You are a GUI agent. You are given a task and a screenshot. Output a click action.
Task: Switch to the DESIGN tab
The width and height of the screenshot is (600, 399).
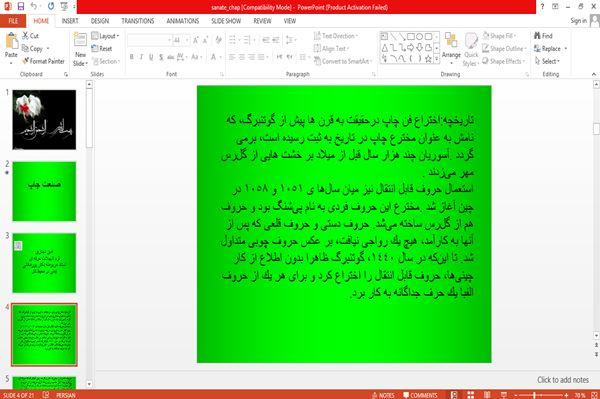100,21
